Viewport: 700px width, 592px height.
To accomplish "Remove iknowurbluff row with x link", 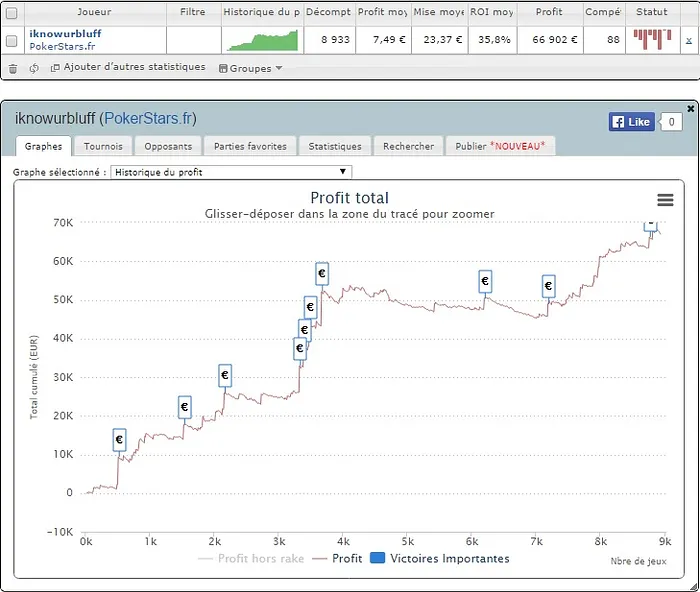I will [689, 40].
